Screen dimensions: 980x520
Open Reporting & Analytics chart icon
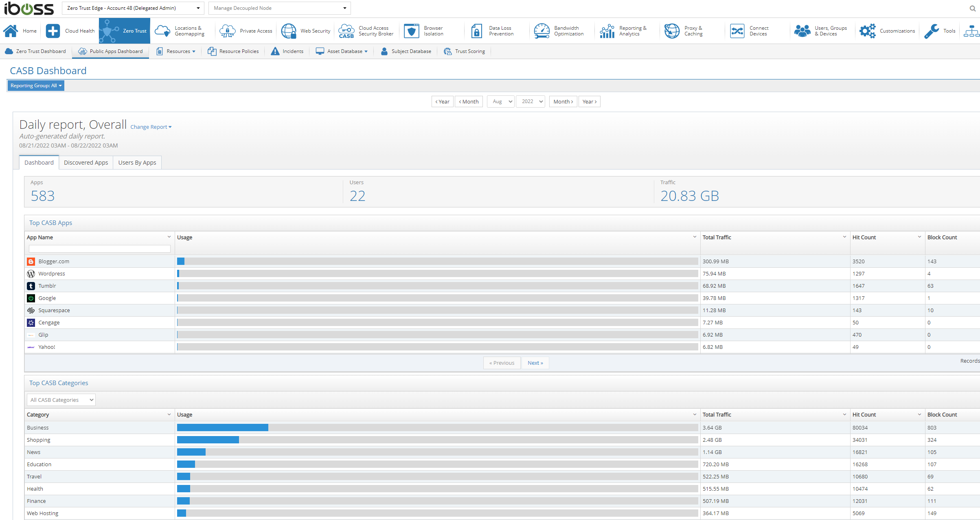pyautogui.click(x=607, y=31)
